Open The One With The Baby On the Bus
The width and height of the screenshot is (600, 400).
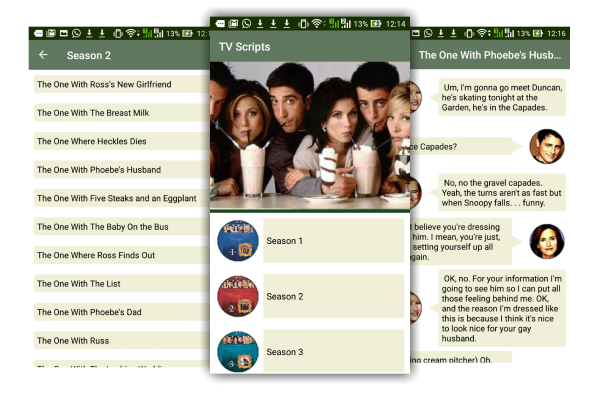coord(122,227)
